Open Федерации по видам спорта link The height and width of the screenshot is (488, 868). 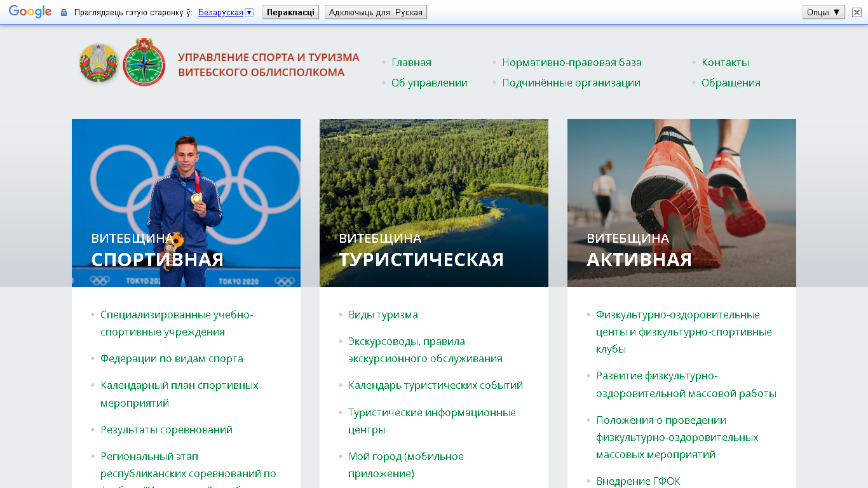pos(172,358)
